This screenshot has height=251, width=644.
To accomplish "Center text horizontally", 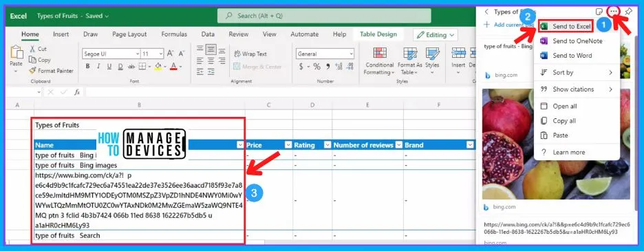I will click(211, 61).
